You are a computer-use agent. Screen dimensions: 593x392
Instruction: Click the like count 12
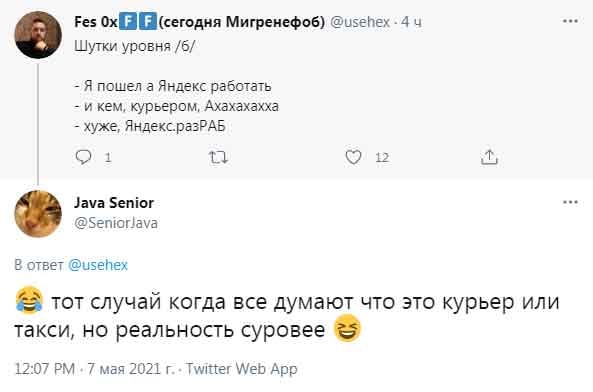pos(382,158)
